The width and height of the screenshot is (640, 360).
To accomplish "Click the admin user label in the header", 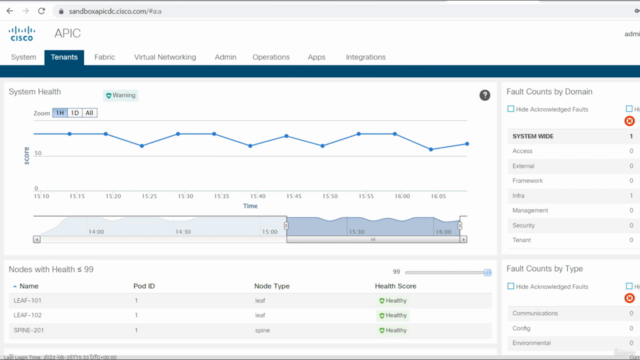I will pyautogui.click(x=632, y=34).
